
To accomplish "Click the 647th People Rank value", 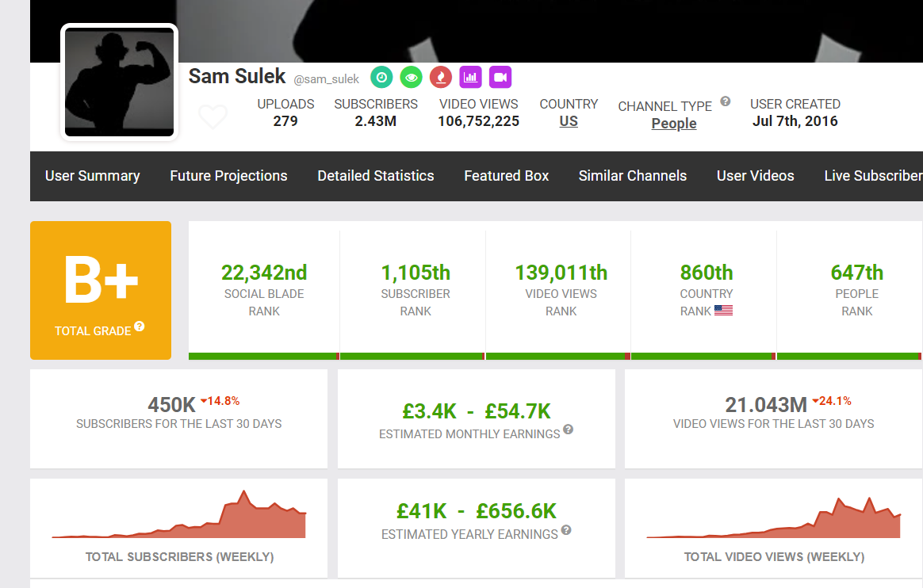I will pyautogui.click(x=857, y=273).
